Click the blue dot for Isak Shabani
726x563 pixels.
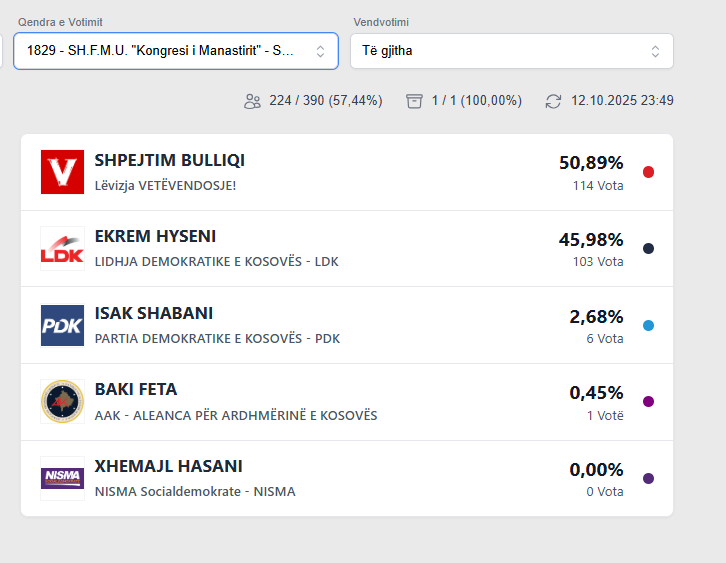click(648, 325)
